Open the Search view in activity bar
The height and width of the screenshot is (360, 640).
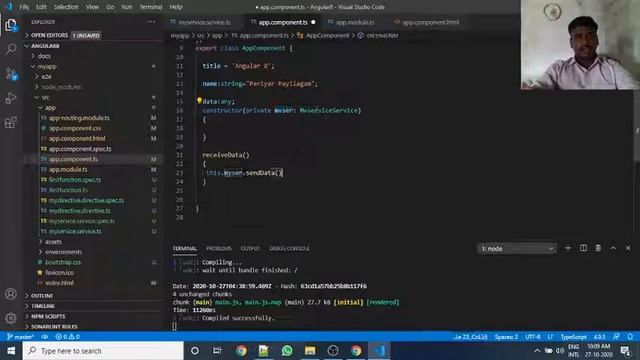coord(11,49)
